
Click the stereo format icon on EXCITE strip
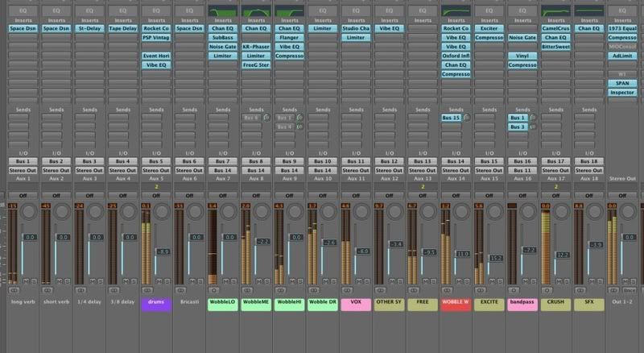coord(480,290)
